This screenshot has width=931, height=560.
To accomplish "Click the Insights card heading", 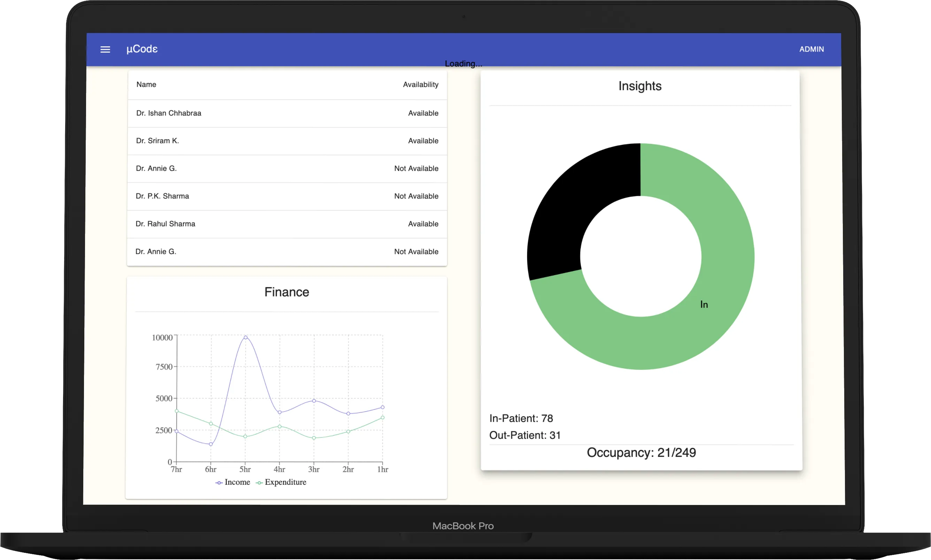I will pos(640,86).
